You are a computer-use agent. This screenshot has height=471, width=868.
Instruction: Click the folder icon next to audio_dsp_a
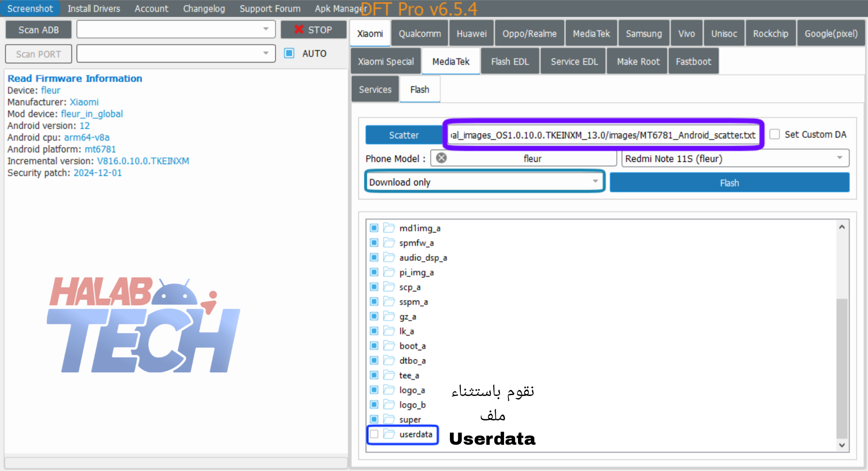tap(388, 257)
